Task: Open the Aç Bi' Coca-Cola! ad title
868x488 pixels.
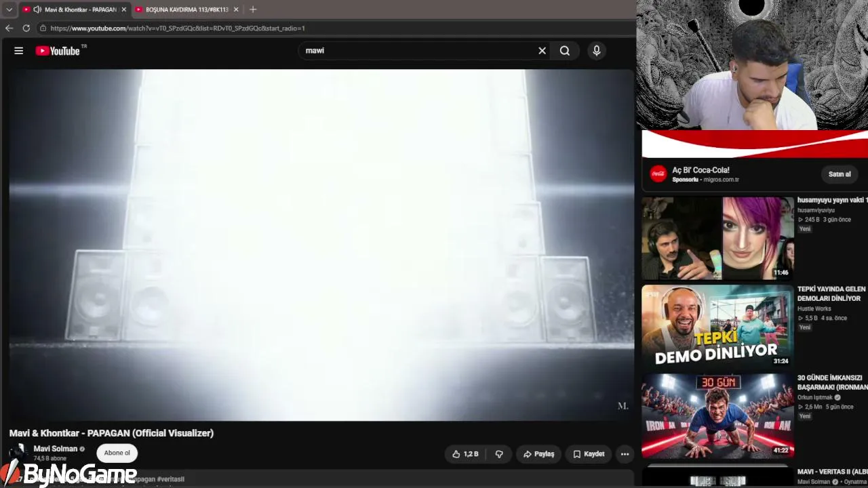Action: (701, 170)
